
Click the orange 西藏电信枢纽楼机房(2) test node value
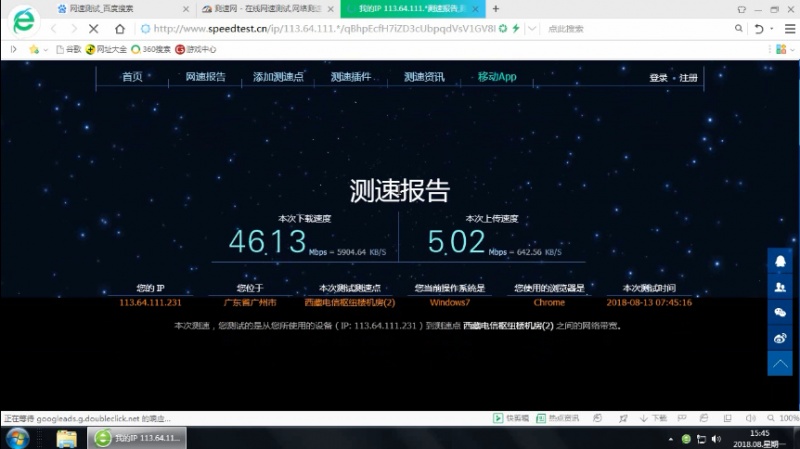349,302
